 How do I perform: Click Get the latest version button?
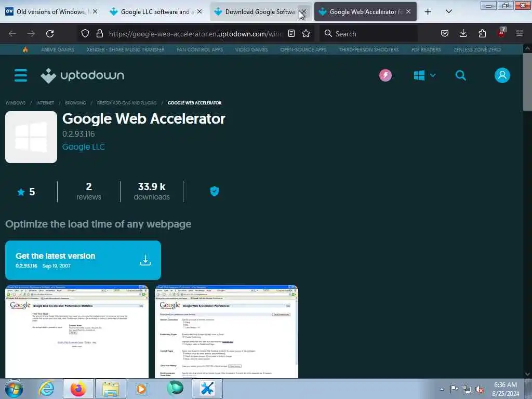[x=83, y=260]
